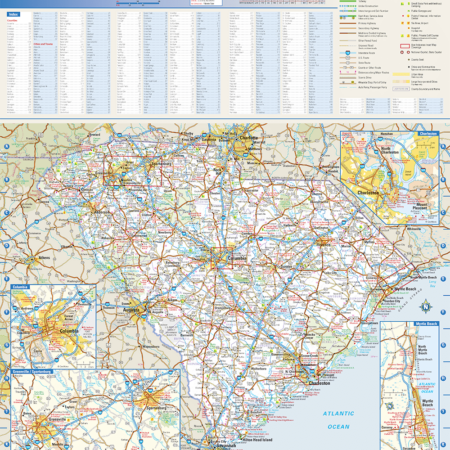Click the Hilton Head Island label

(257, 440)
